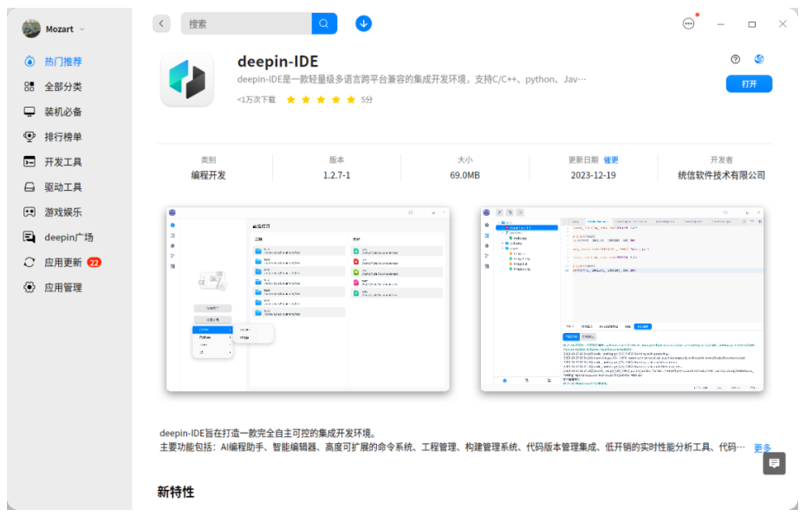Open the second code editor screenshot
Image resolution: width=812 pixels, height=516 pixels.
pos(622,299)
